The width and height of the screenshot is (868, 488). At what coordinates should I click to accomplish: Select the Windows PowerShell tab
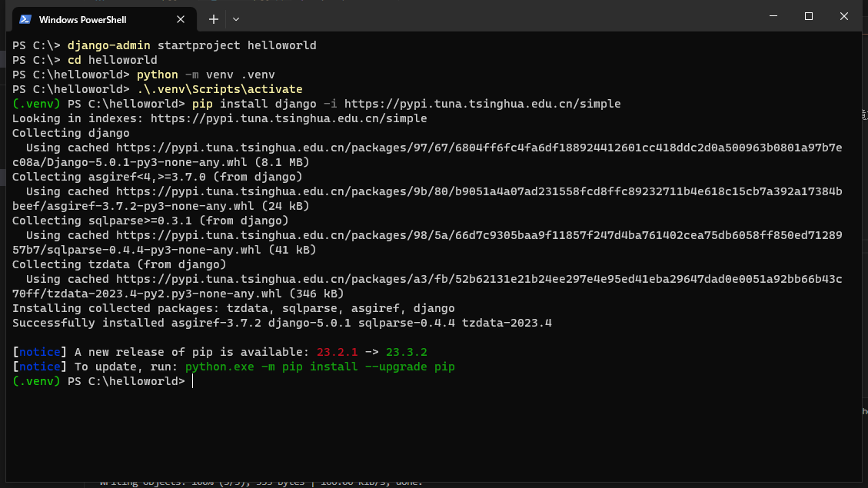coord(104,19)
